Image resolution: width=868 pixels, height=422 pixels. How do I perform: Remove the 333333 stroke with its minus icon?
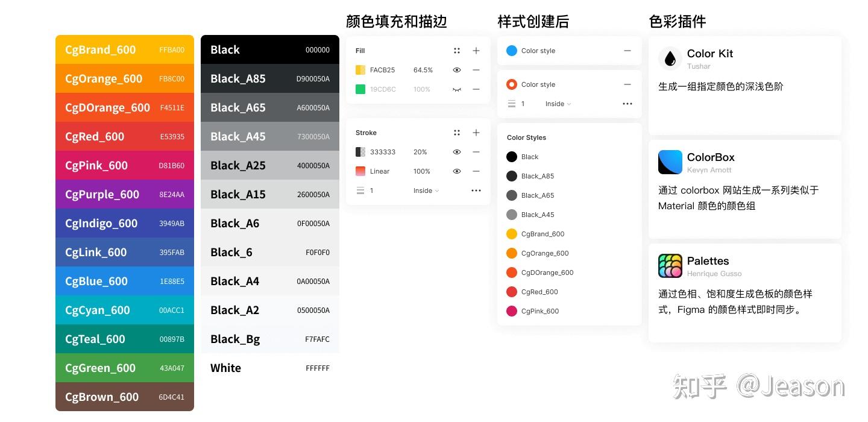point(476,152)
